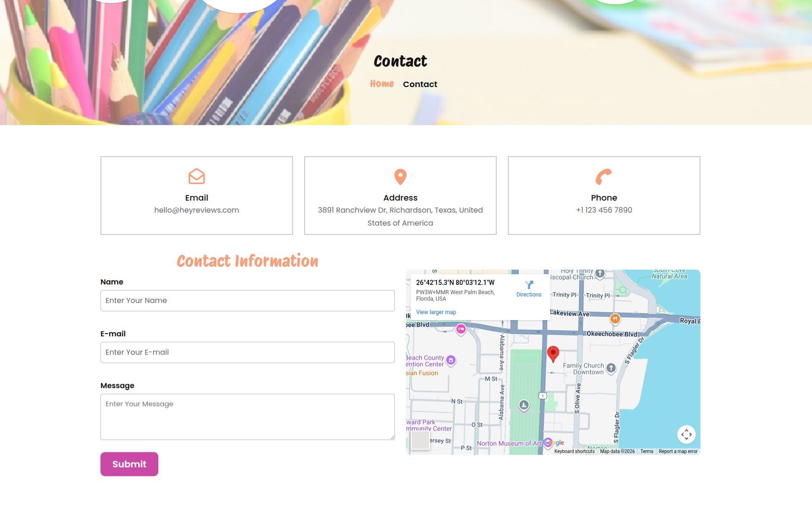812x511 pixels.
Task: Click Report a map error link
Action: tap(678, 451)
